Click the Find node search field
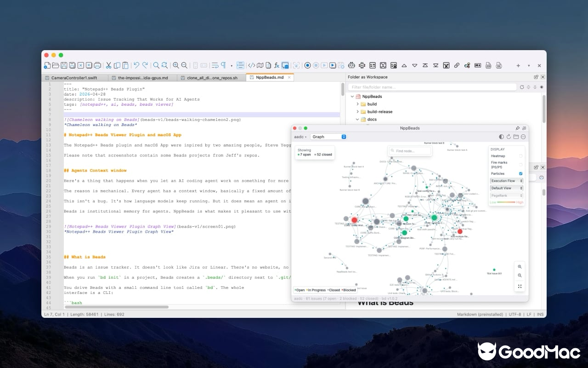588x368 pixels. point(410,151)
